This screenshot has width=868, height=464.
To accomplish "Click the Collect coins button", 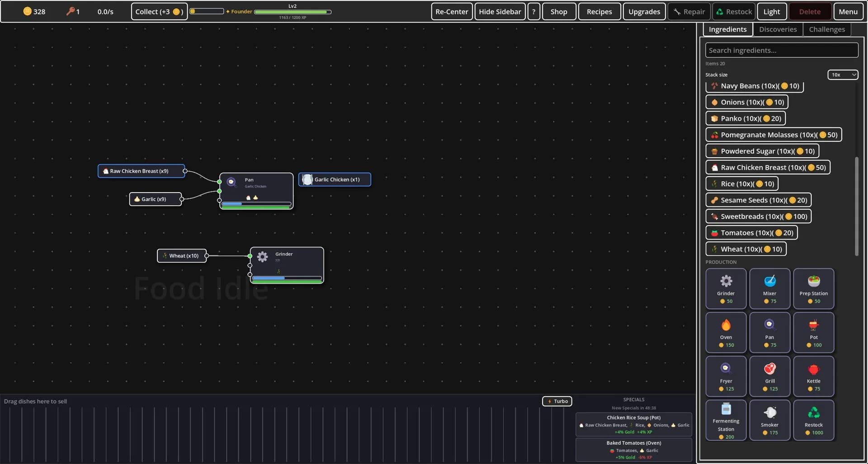I will [x=159, y=12].
